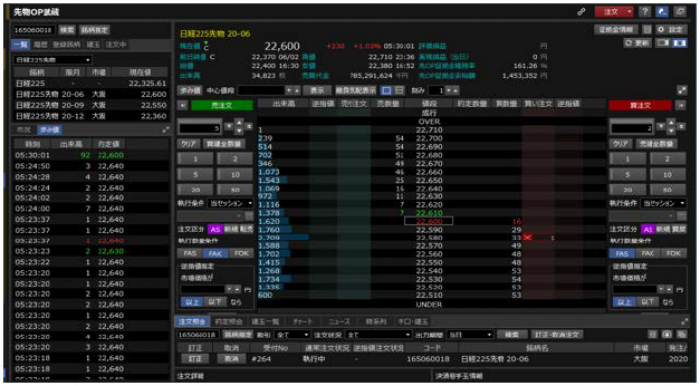Switch to the 注文中 tab
Viewport: 700px width, 386px height.
pos(116,45)
